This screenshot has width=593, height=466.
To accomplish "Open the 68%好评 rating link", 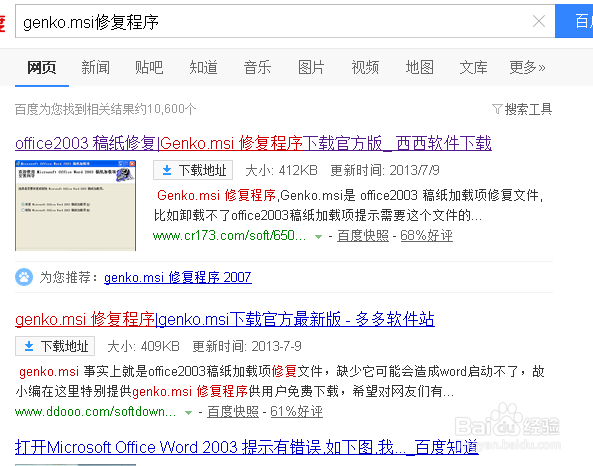I will tap(426, 236).
